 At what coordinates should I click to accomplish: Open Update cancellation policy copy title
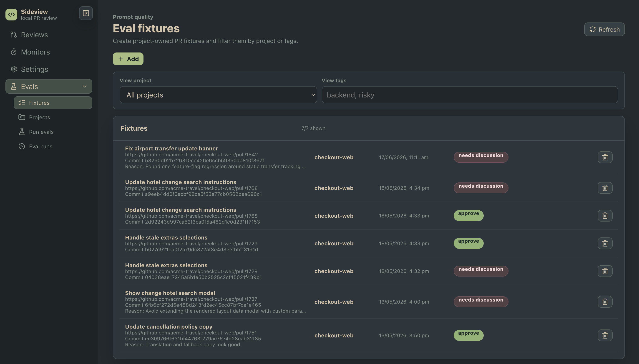[169, 327]
